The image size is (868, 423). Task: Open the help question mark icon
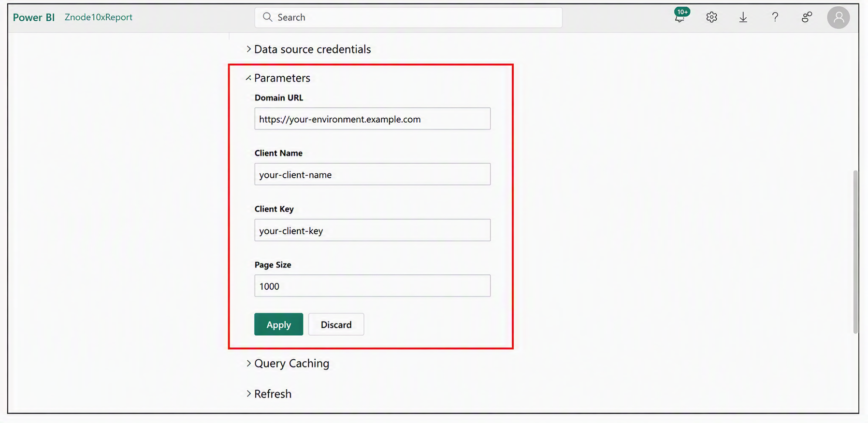pyautogui.click(x=775, y=17)
